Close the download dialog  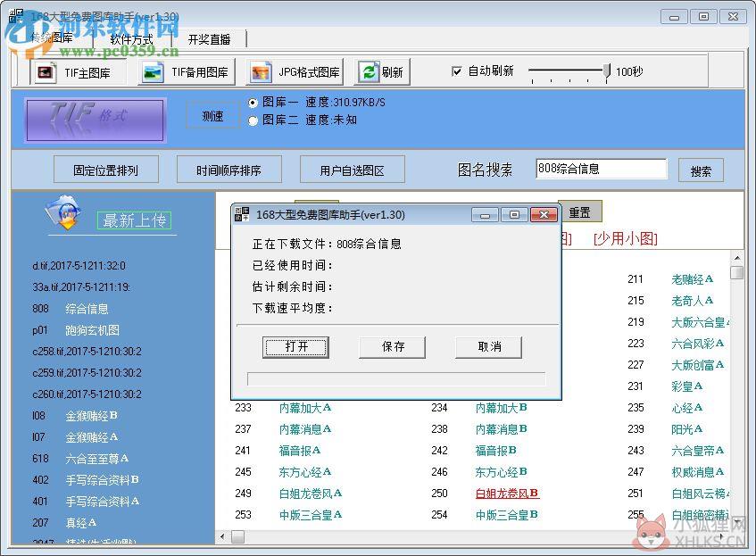click(x=544, y=214)
